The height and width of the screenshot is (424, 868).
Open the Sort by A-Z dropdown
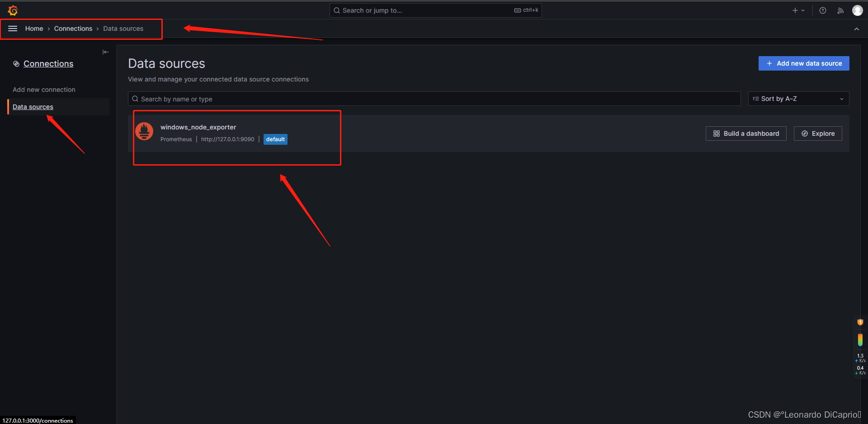pyautogui.click(x=798, y=98)
